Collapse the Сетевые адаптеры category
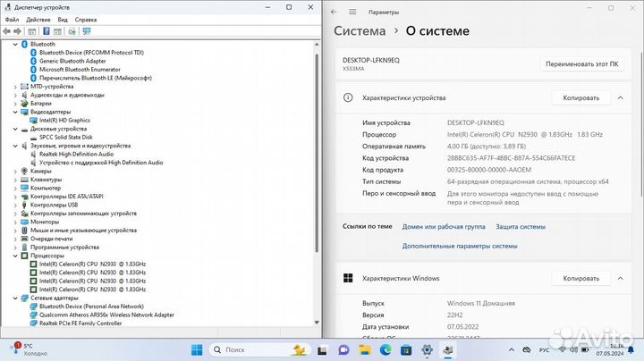The height and width of the screenshot is (361, 644). (15, 298)
